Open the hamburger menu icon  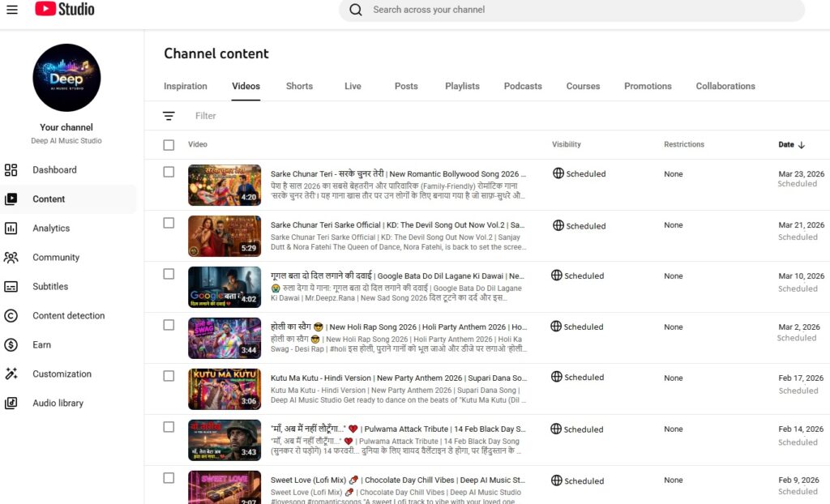[12, 10]
